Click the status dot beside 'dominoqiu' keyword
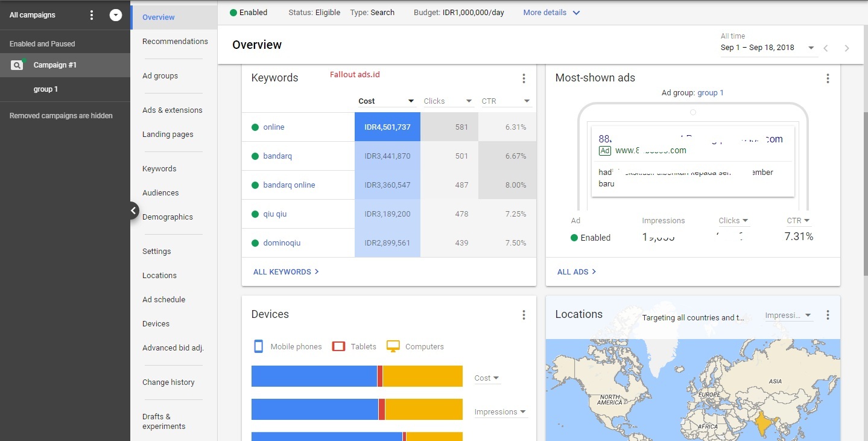This screenshot has width=868, height=441. click(255, 243)
